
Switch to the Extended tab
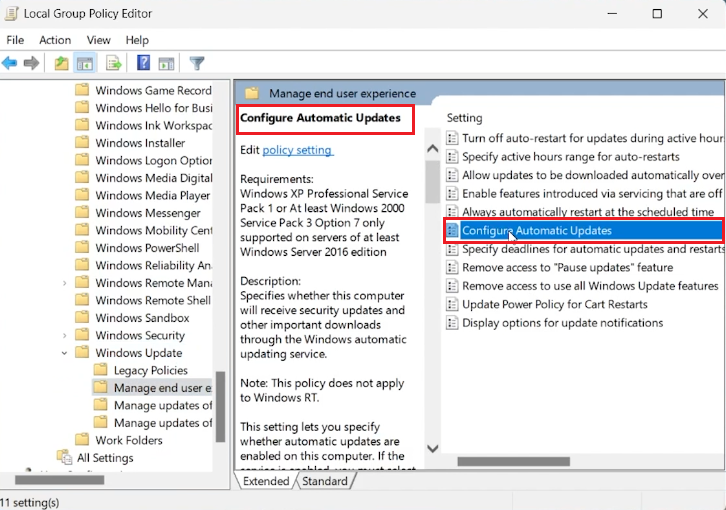(x=266, y=481)
